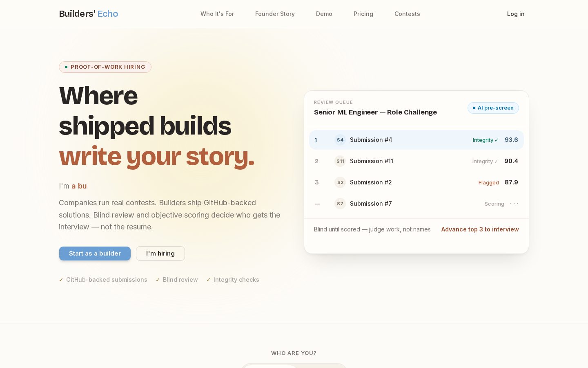Click the 90.4 score
This screenshot has width=588, height=368.
[511, 161]
